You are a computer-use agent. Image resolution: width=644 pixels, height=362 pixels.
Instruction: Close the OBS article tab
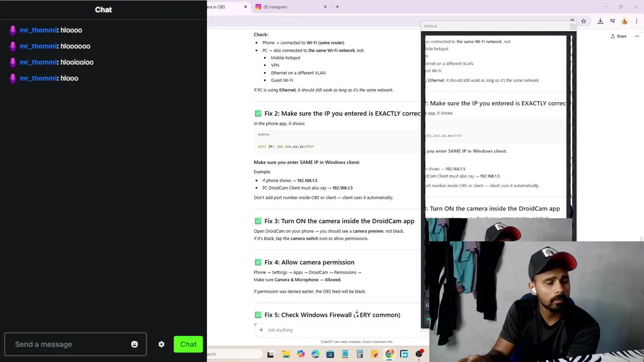pyautogui.click(x=246, y=7)
